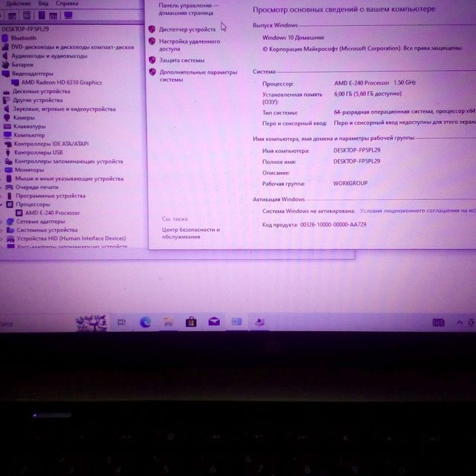
Task: Click the AMD Radeon HD 6310 device icon
Action: [x=15, y=82]
